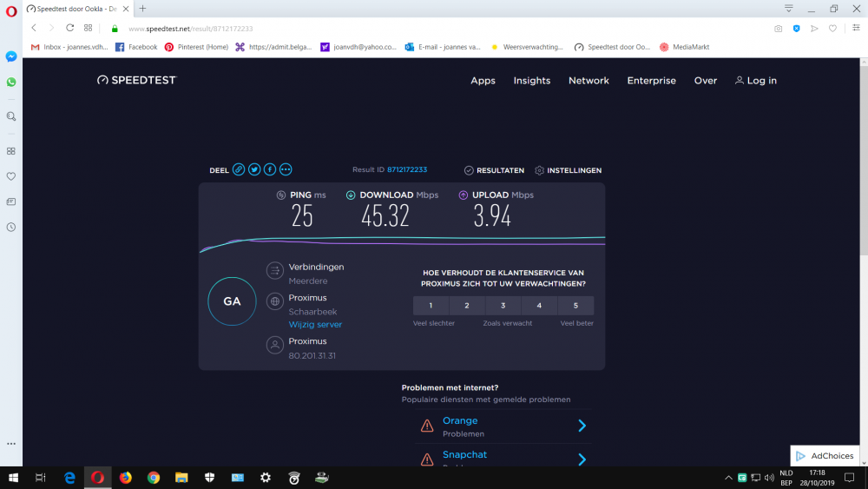Screen dimensions: 868x489
Task: Reload the Speedtest page
Action: 69,28
